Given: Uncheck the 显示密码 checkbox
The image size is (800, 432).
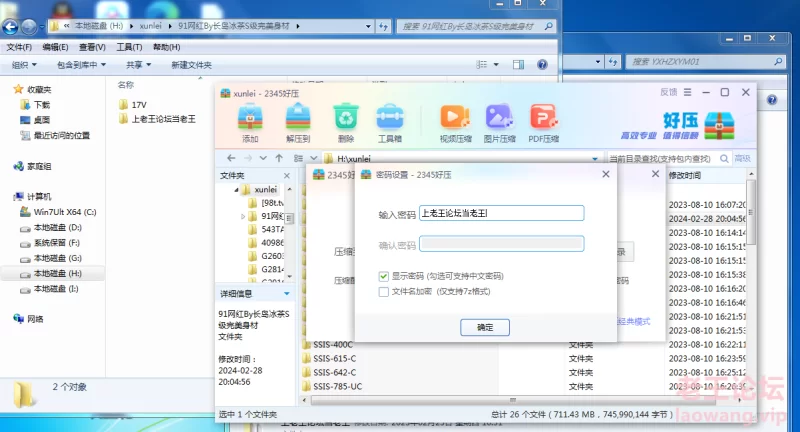Looking at the screenshot, I should pyautogui.click(x=384, y=276).
